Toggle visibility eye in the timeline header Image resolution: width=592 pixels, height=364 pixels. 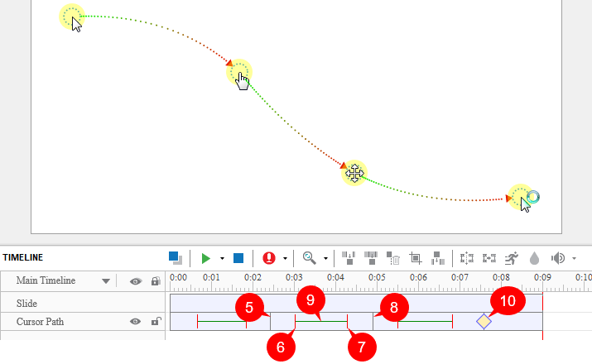coord(136,281)
